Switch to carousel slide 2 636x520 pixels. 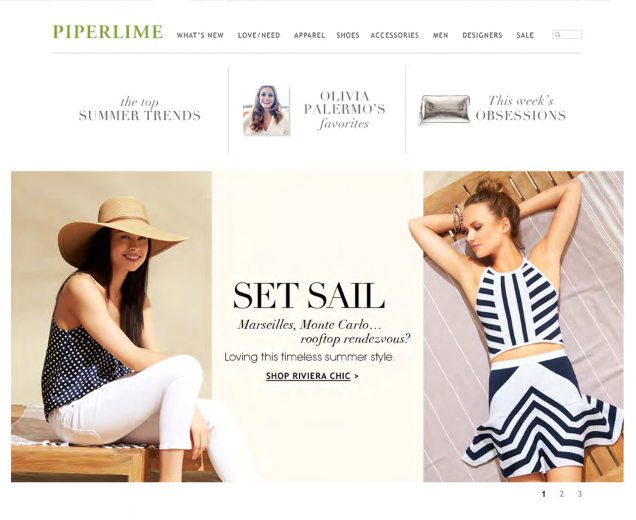point(561,494)
